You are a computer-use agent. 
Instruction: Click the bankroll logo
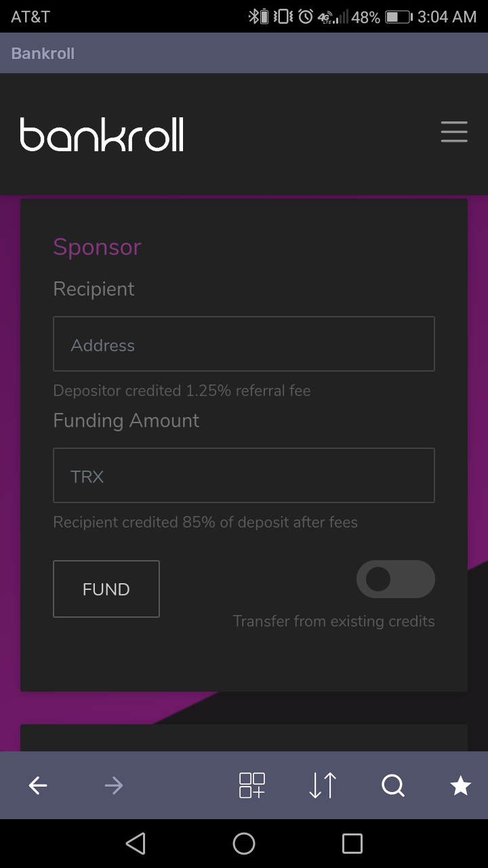[102, 134]
